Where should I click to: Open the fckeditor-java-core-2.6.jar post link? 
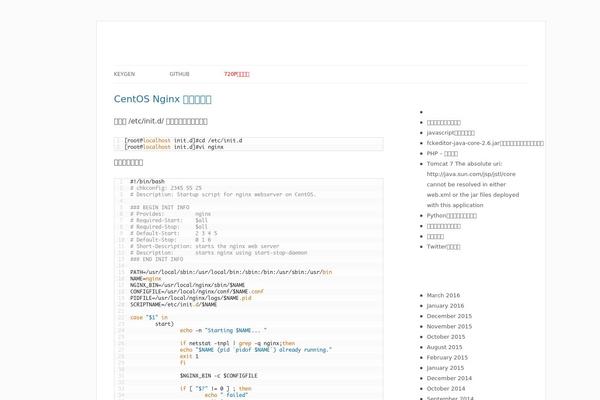point(485,143)
